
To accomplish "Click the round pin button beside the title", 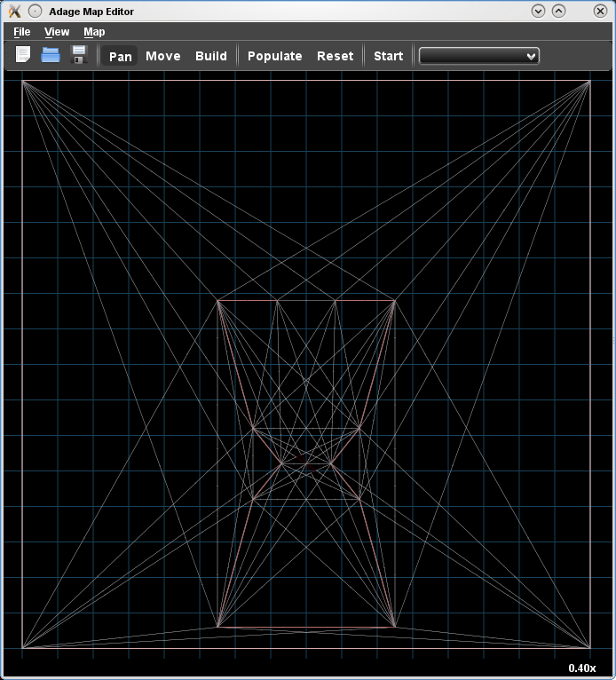I will click(35, 11).
